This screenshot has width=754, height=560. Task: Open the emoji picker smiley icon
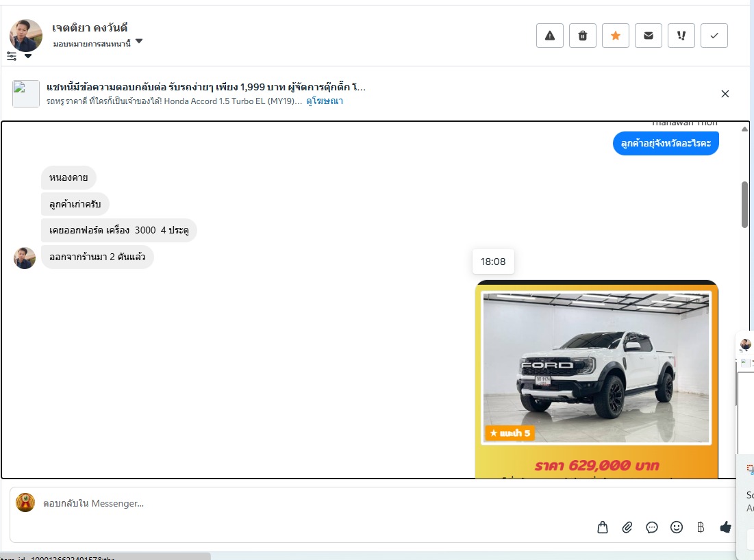677,527
